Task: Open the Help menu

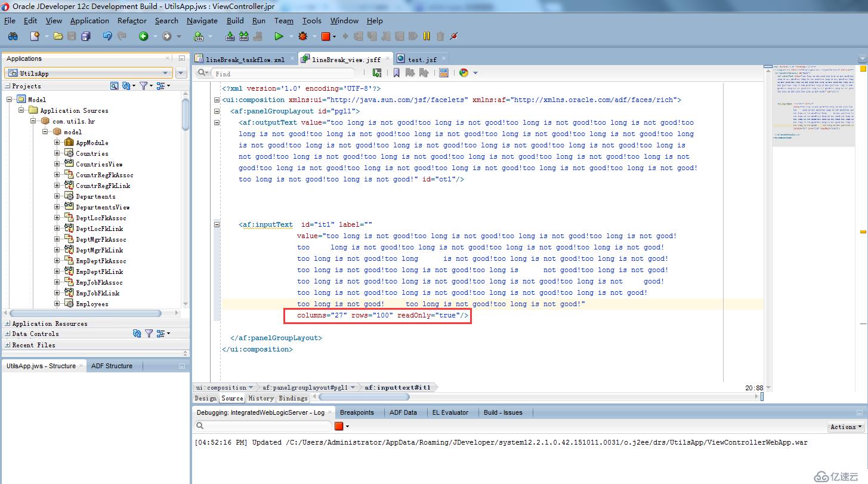Action: pos(375,20)
